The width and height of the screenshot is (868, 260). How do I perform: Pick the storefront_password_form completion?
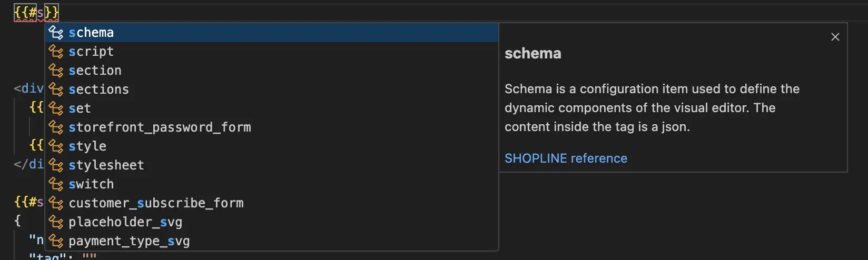point(160,127)
